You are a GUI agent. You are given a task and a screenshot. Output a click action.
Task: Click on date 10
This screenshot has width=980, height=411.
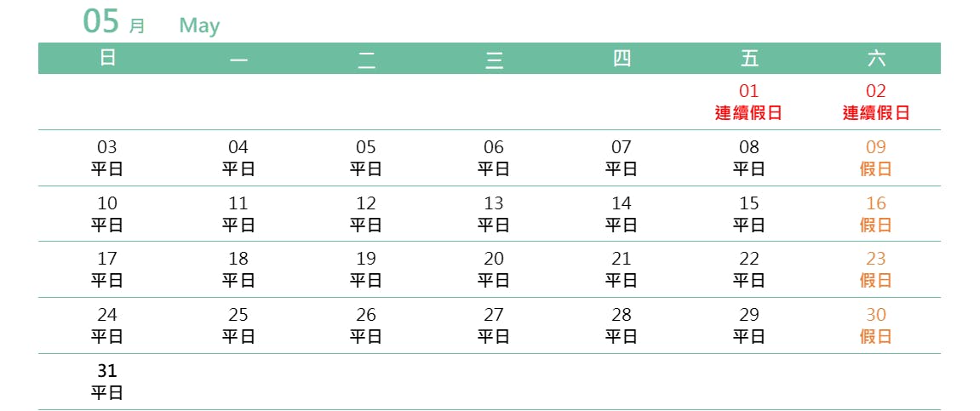point(107,214)
